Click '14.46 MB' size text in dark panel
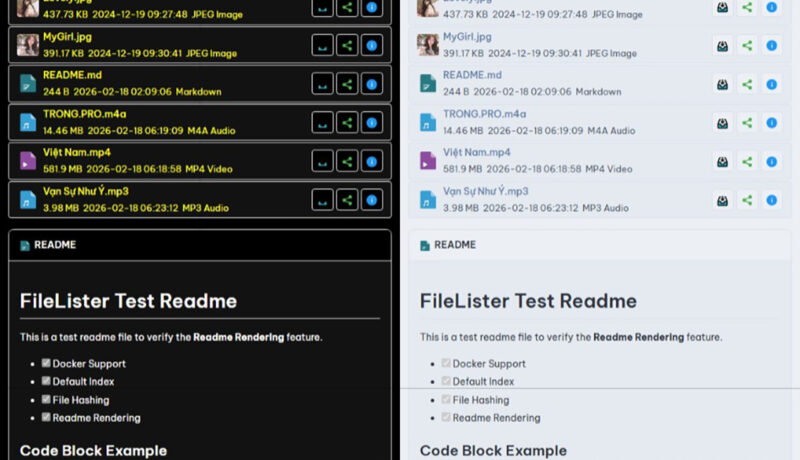The height and width of the screenshot is (460, 800). (x=63, y=131)
